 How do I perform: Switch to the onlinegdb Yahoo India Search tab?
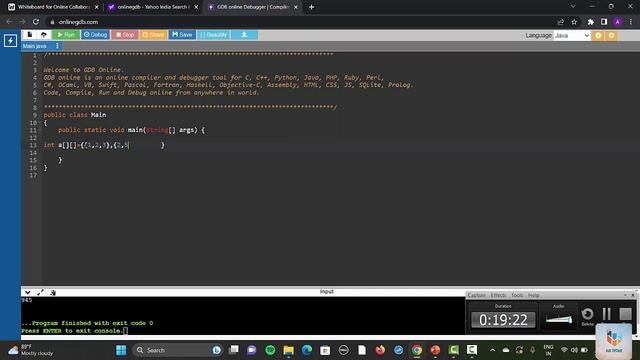[153, 7]
